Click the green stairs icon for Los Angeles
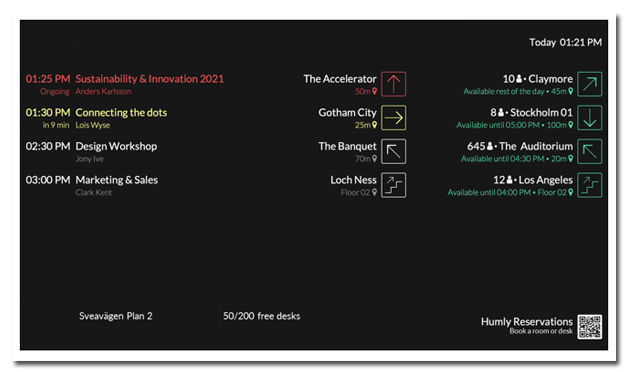Image resolution: width=628 pixels, height=372 pixels. (590, 185)
